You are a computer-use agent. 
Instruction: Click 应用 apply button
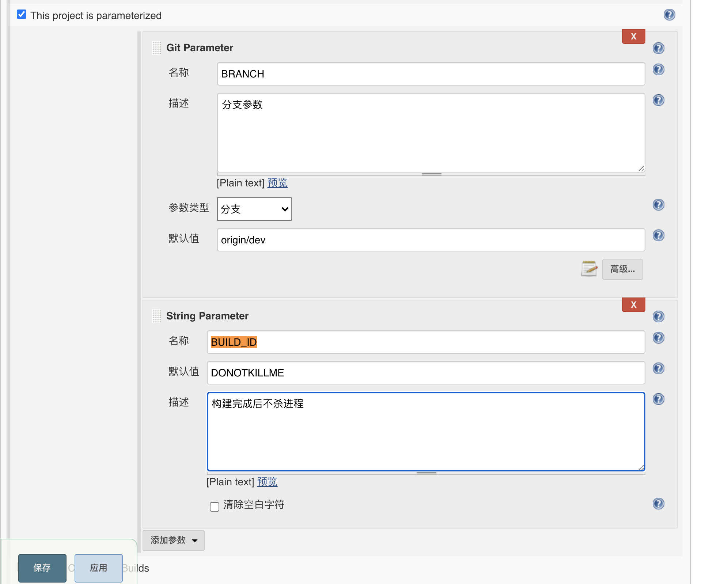(x=98, y=568)
